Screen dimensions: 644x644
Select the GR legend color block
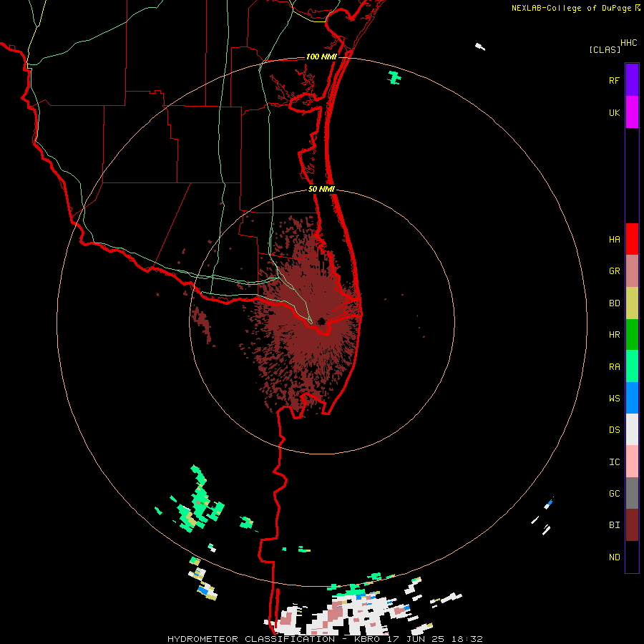632,271
